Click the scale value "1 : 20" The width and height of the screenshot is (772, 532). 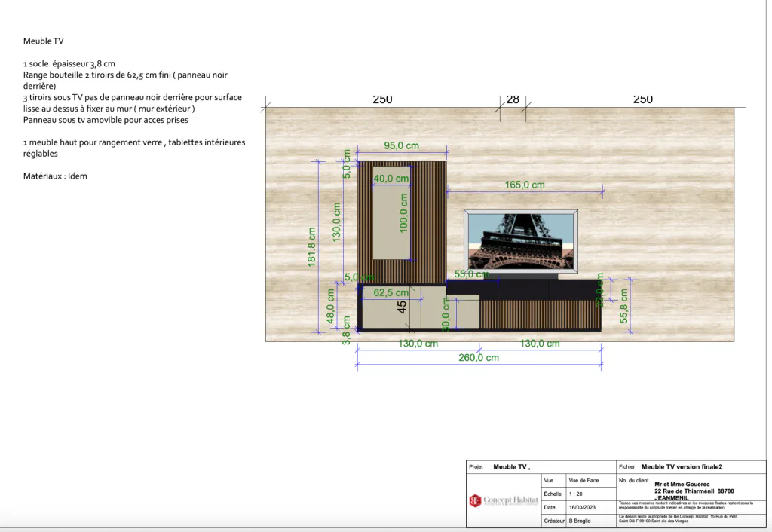pos(575,494)
